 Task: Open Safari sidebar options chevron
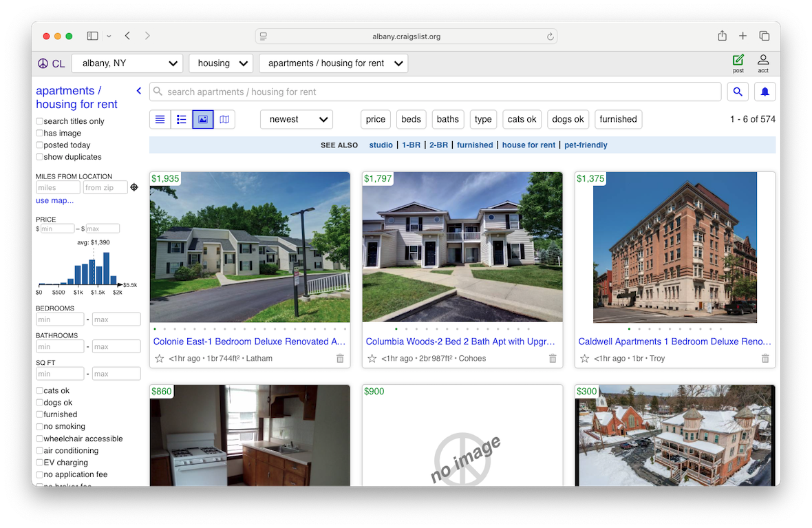coord(109,36)
